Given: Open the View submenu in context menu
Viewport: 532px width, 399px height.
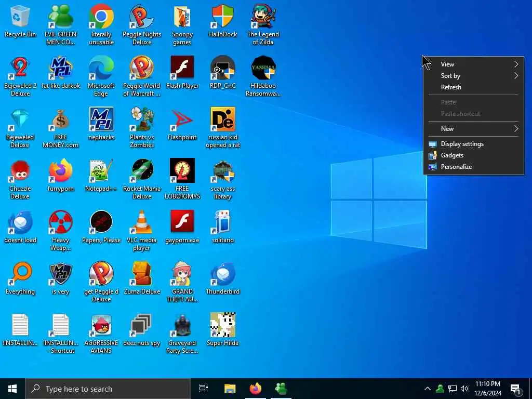Looking at the screenshot, I should click(x=474, y=64).
